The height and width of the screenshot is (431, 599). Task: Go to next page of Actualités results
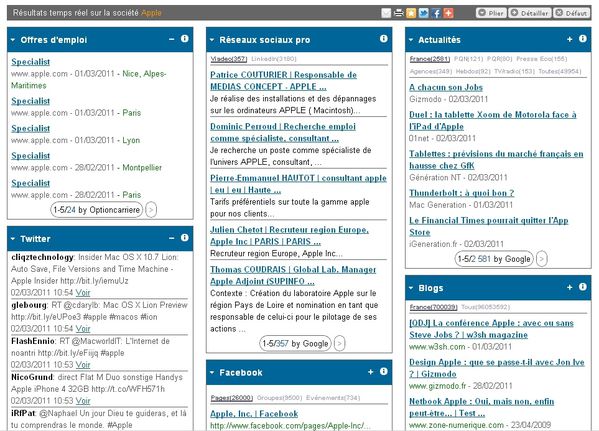tap(542, 259)
